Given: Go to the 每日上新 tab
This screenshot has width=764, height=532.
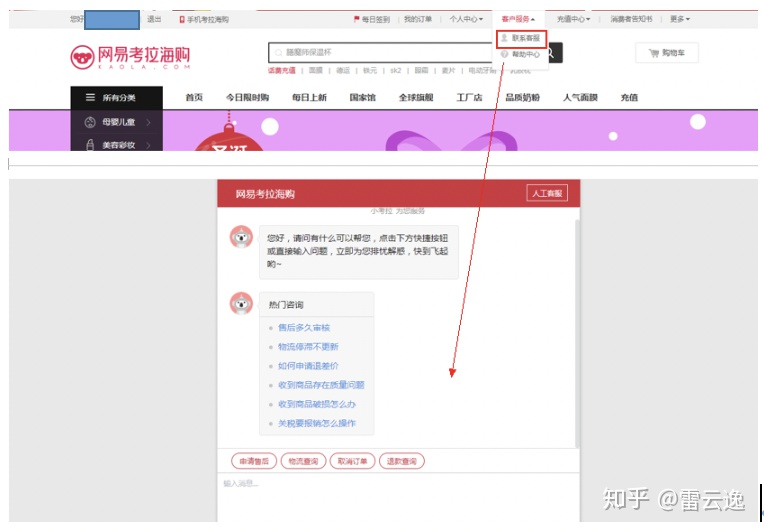Looking at the screenshot, I should point(309,97).
